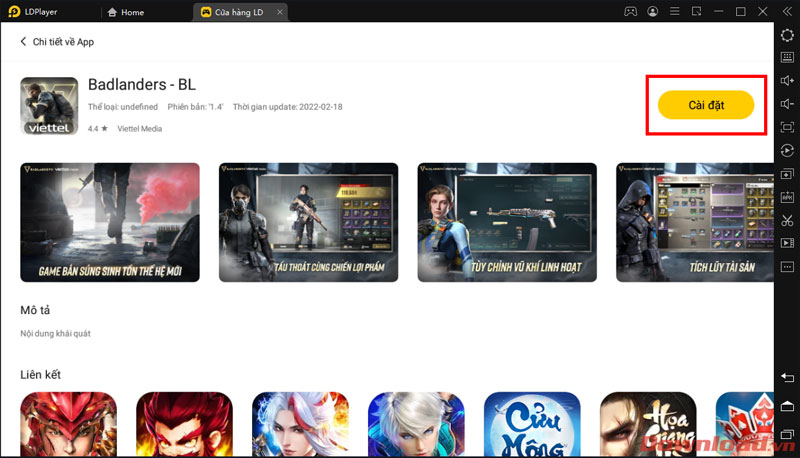
Task: Click the operation recorder icon in sidebar
Action: pyautogui.click(x=787, y=150)
